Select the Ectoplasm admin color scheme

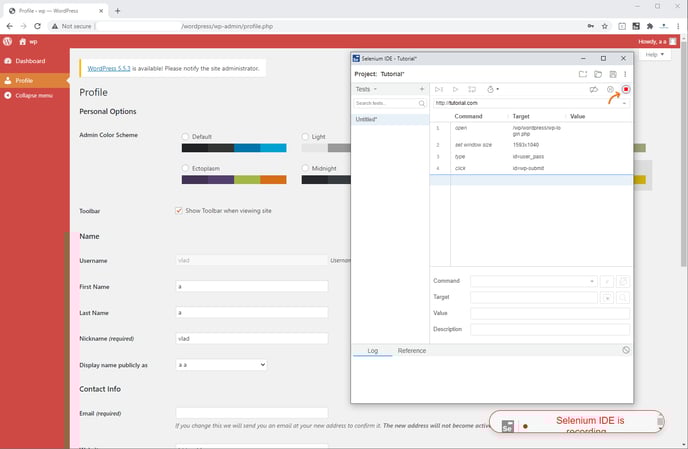pyautogui.click(x=185, y=168)
